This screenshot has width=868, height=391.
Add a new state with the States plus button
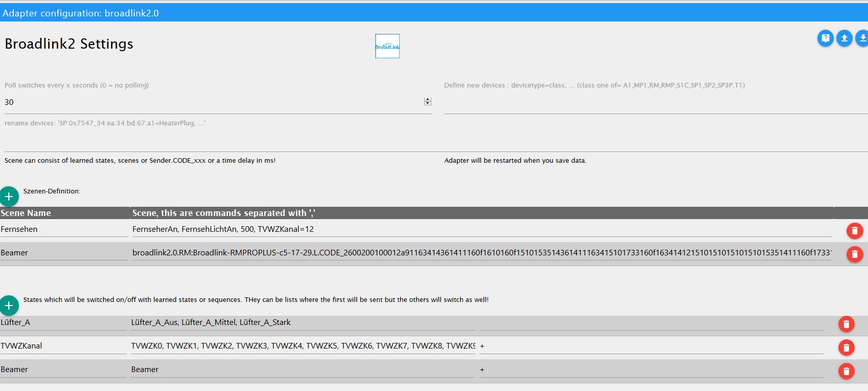[x=9, y=306]
